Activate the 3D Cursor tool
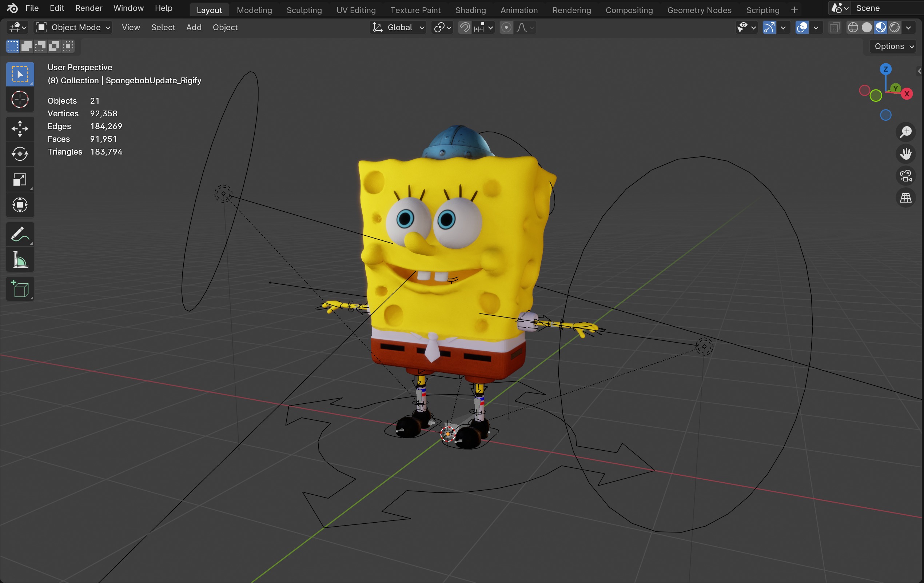Viewport: 924px width, 583px height. click(x=20, y=99)
